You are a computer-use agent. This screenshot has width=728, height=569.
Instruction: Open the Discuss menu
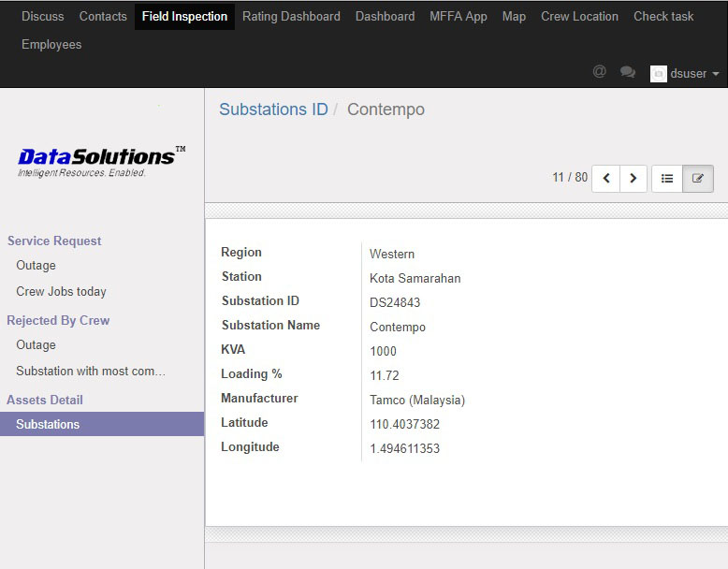click(43, 16)
